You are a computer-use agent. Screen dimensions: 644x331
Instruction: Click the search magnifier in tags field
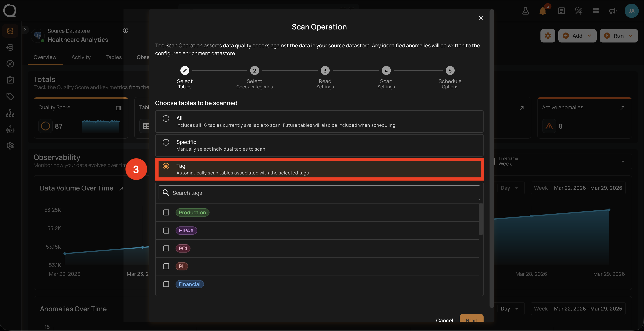[x=166, y=193]
